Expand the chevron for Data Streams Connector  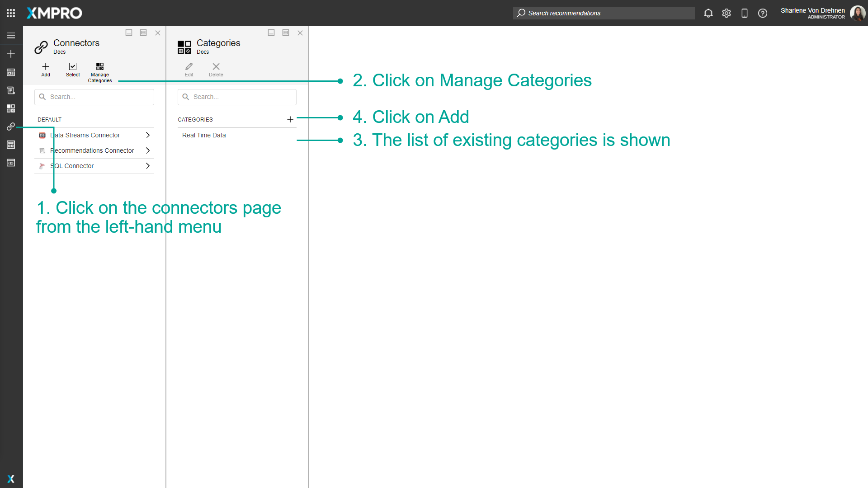point(147,135)
